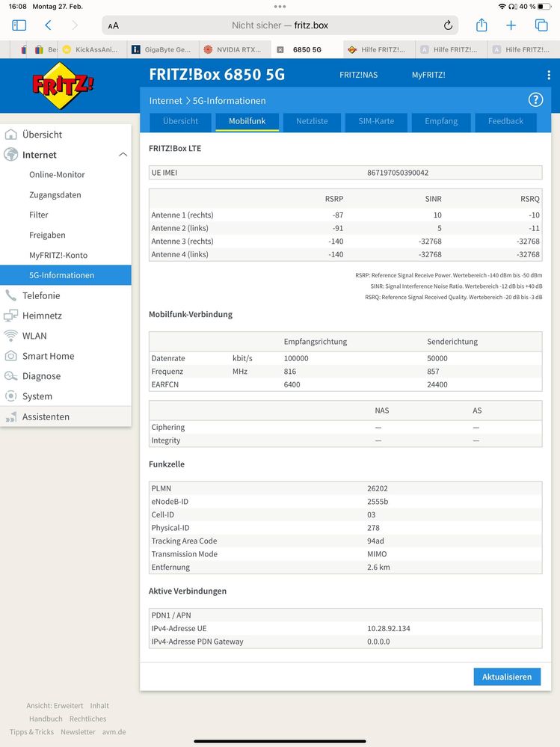Click Internet in the breadcrumb

click(166, 100)
